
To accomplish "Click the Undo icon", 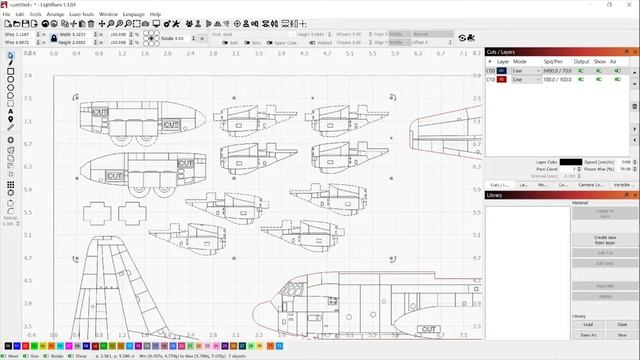I will [x=45, y=24].
